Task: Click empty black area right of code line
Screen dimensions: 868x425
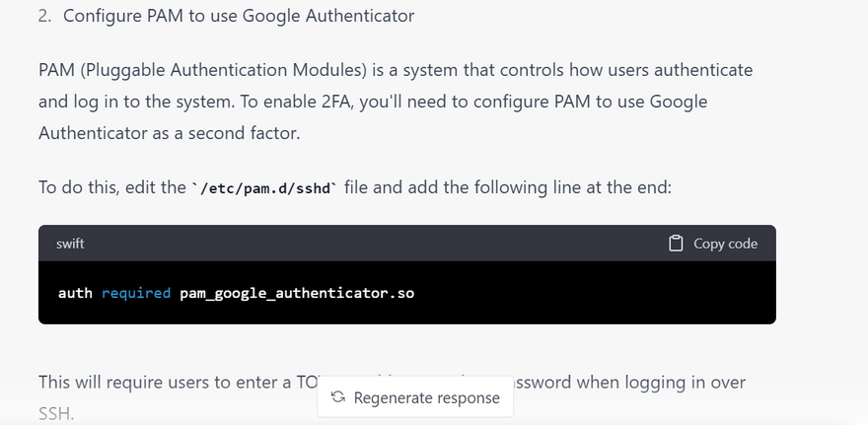Action: click(x=592, y=294)
